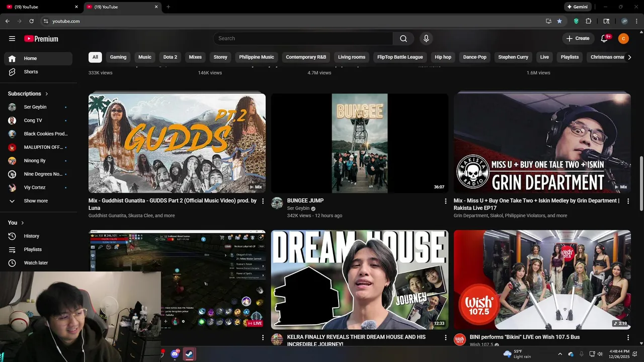The image size is (644, 362).
Task: Select the Music filter chip
Action: point(145,57)
